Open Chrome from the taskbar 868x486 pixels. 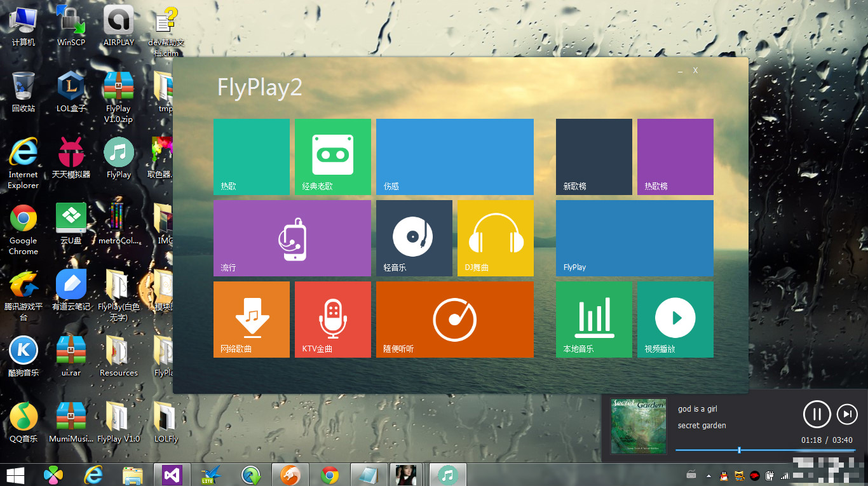pos(329,475)
